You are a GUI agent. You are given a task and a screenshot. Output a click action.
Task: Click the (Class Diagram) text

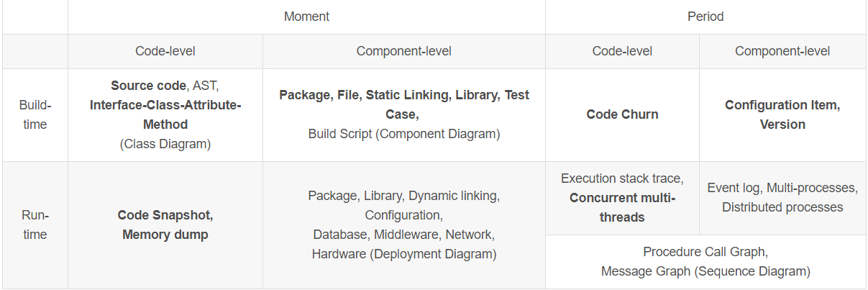point(165,144)
